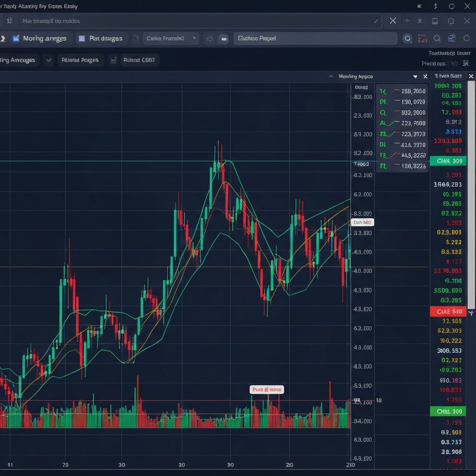Click the highlighted search magnifier icon
The width and height of the screenshot is (476, 476).
407,39
